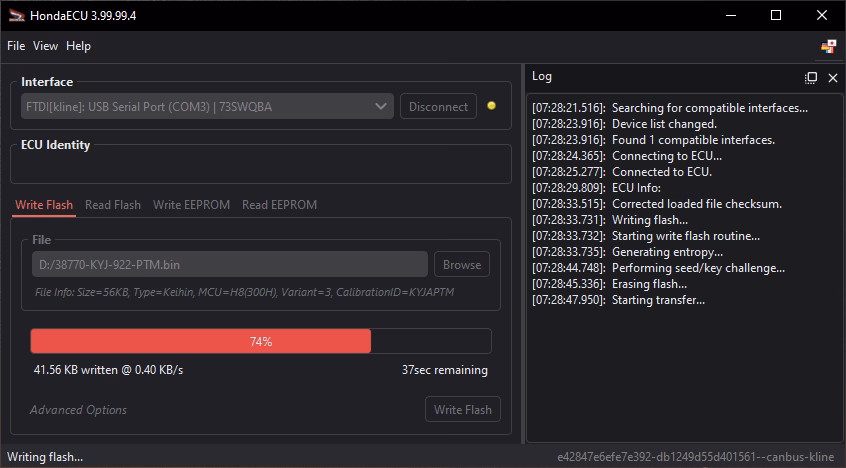The image size is (846, 468).
Task: Minimize the HondaECU window
Action: pyautogui.click(x=730, y=15)
